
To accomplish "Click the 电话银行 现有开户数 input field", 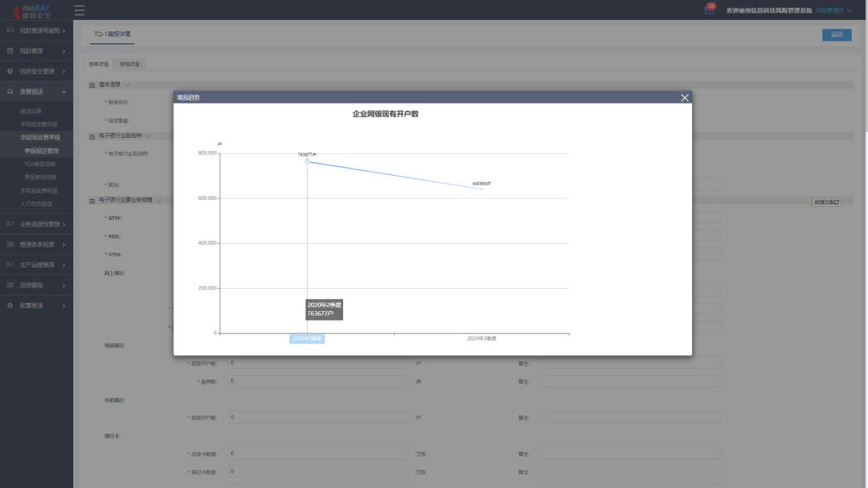I will pos(318,363).
